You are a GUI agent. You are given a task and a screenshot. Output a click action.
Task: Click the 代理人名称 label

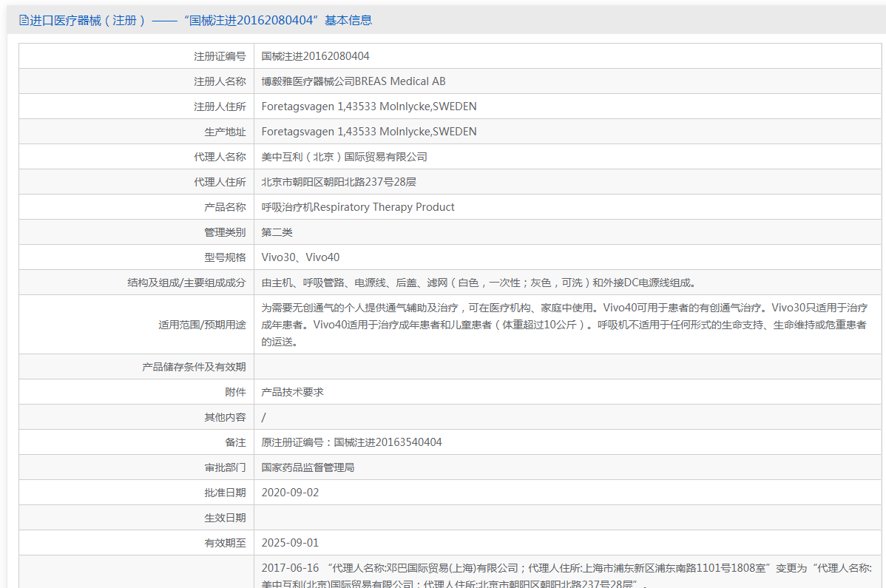pyautogui.click(x=220, y=157)
